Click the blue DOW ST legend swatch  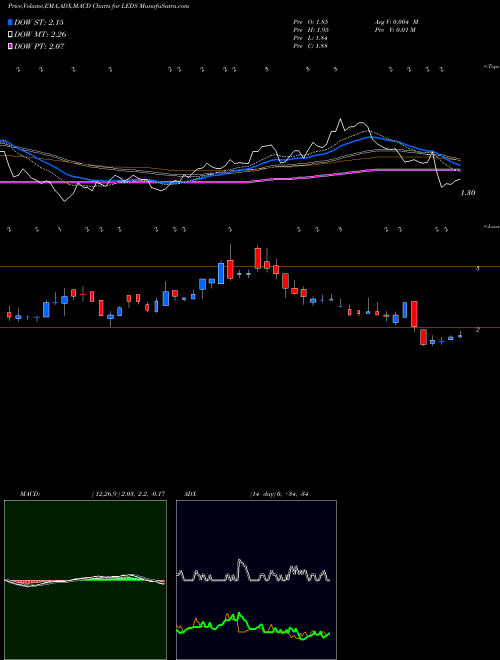10,22
